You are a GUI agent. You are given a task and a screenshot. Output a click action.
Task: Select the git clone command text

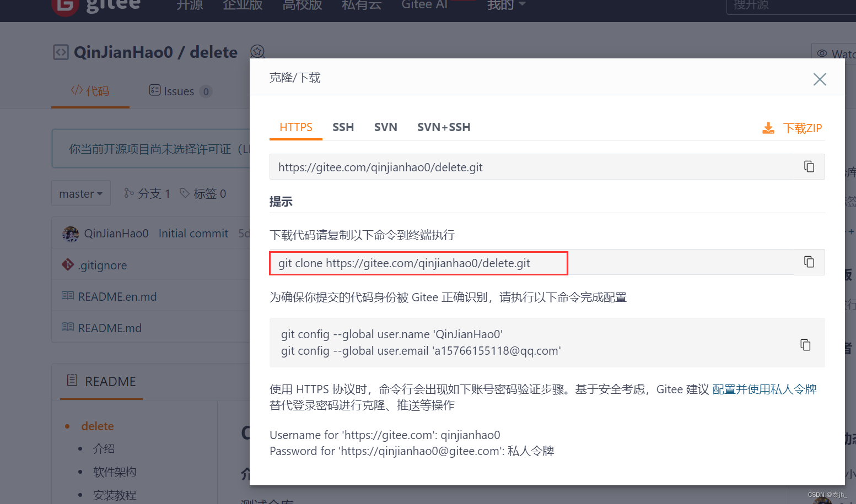point(404,263)
